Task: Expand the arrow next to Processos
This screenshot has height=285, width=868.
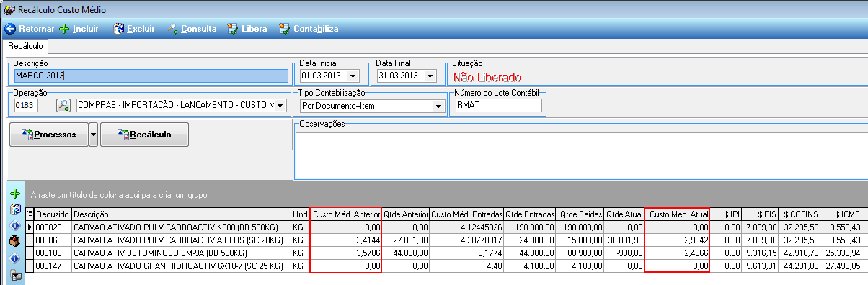Action: (93, 135)
